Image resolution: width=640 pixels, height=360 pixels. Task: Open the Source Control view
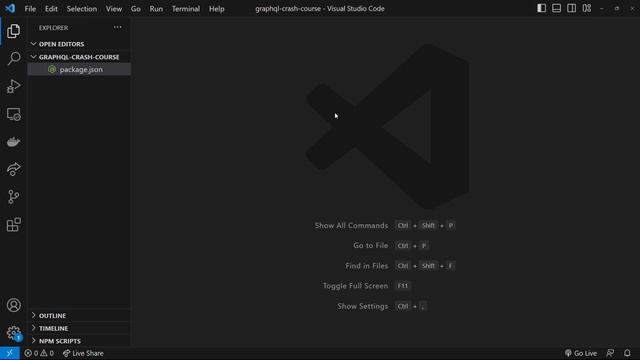click(13, 197)
